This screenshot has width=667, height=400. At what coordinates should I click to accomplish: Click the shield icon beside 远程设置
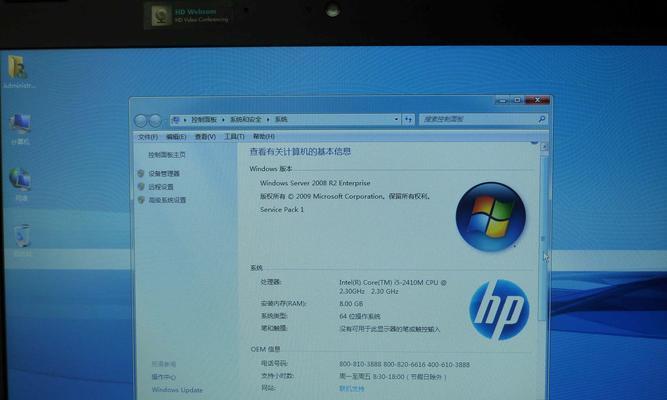[141, 186]
